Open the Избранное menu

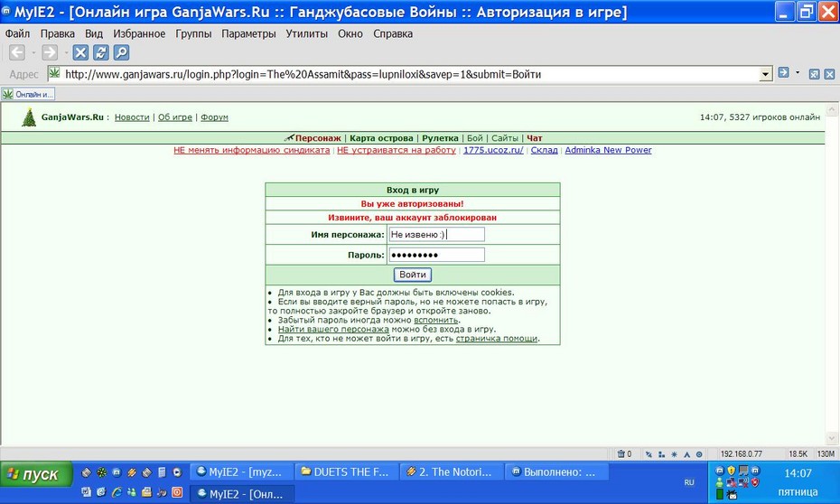click(x=139, y=33)
